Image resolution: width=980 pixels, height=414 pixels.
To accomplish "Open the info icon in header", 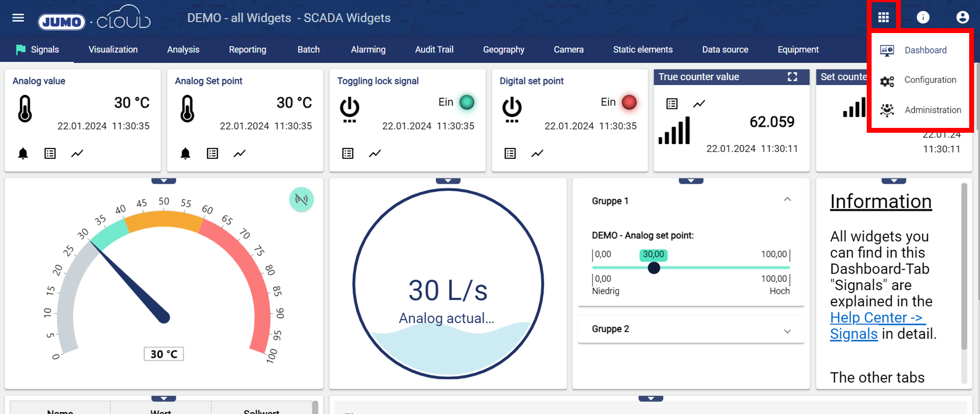I will pos(923,18).
